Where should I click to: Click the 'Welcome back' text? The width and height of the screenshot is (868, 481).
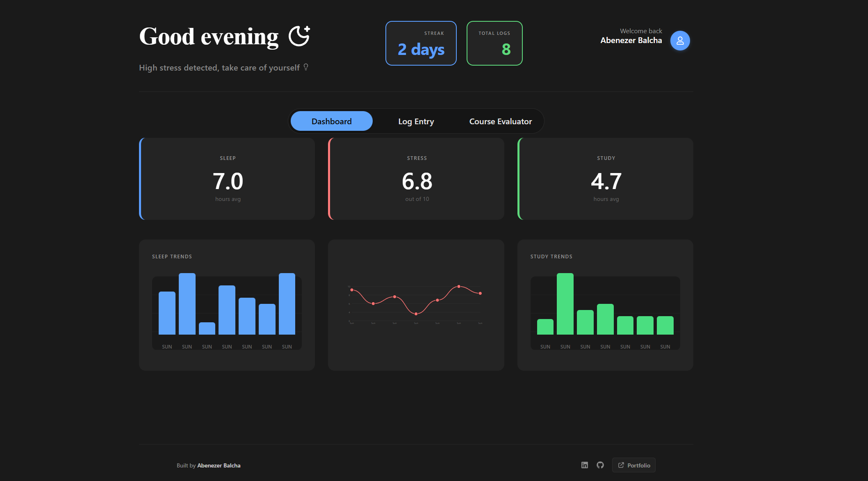point(641,31)
